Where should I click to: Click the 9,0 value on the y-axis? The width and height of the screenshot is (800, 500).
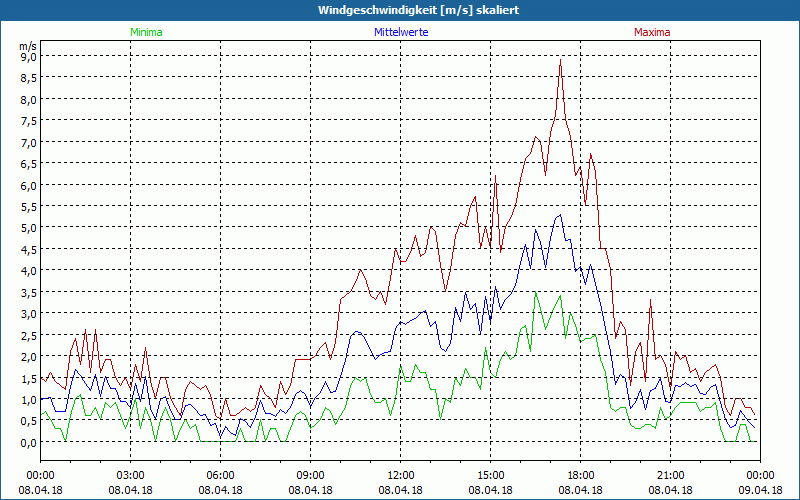pos(28,57)
